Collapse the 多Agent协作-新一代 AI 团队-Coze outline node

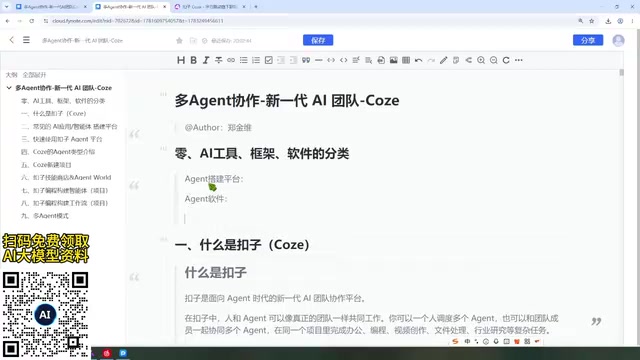point(9,88)
